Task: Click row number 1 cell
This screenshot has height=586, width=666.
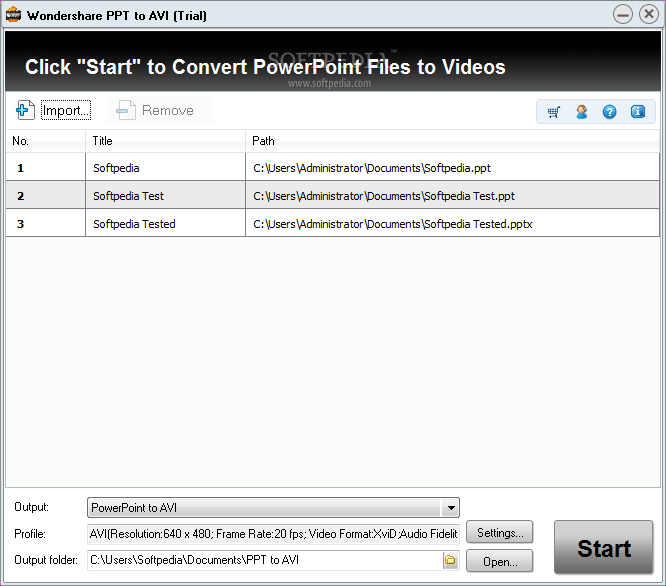Action: pos(45,168)
